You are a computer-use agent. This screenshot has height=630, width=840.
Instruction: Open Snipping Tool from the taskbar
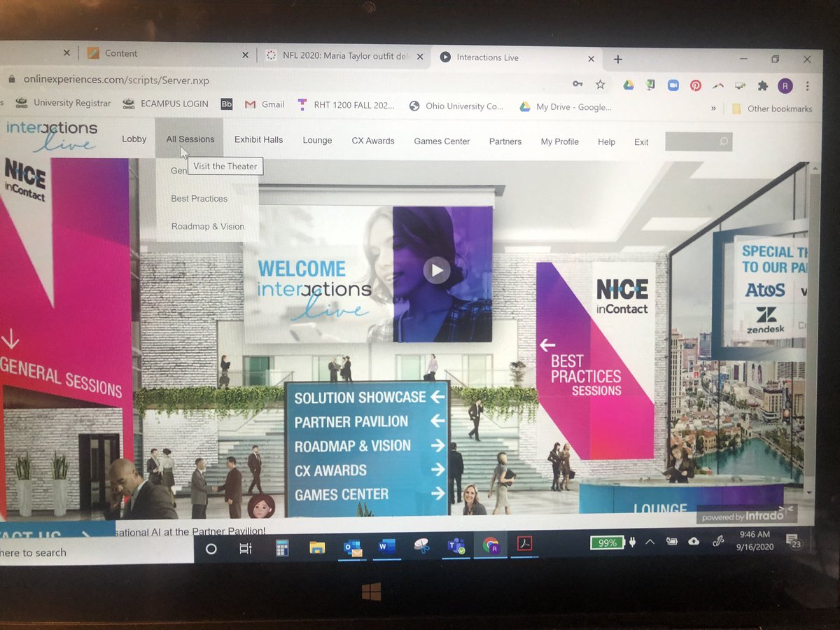pyautogui.click(x=421, y=546)
